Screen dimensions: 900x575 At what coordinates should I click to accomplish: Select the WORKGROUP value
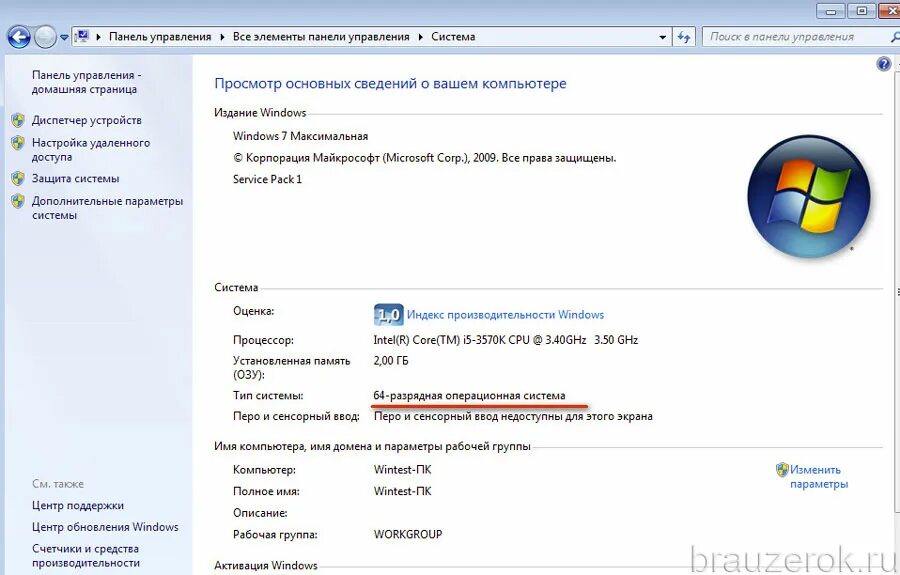point(408,534)
